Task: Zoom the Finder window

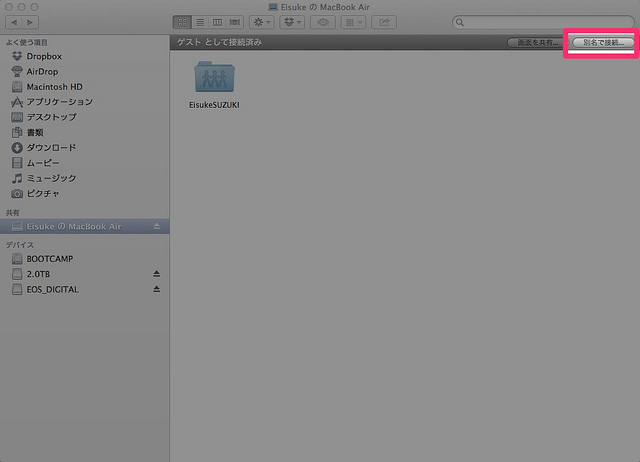Action: point(34,7)
